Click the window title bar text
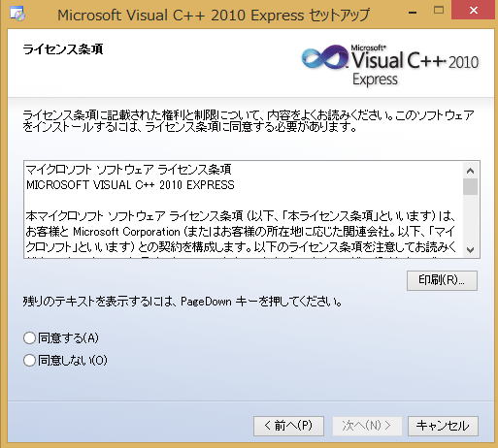498x448 pixels. tap(214, 15)
